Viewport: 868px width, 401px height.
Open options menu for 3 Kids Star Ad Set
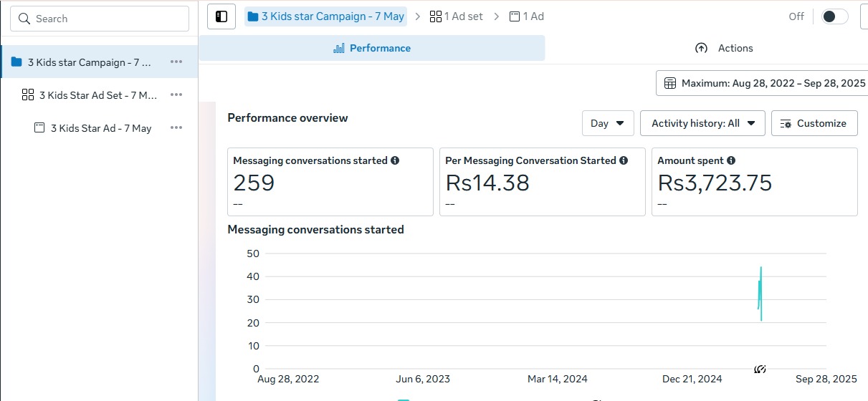[x=176, y=95]
